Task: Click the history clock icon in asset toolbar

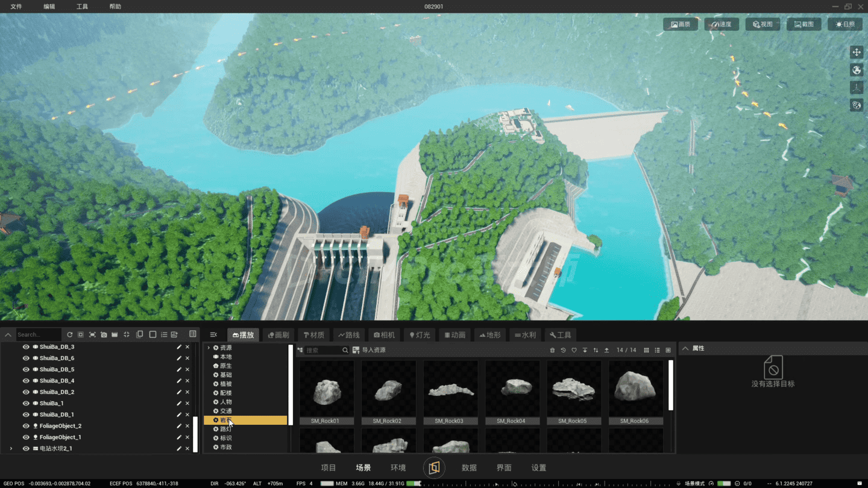Action: coord(563,350)
